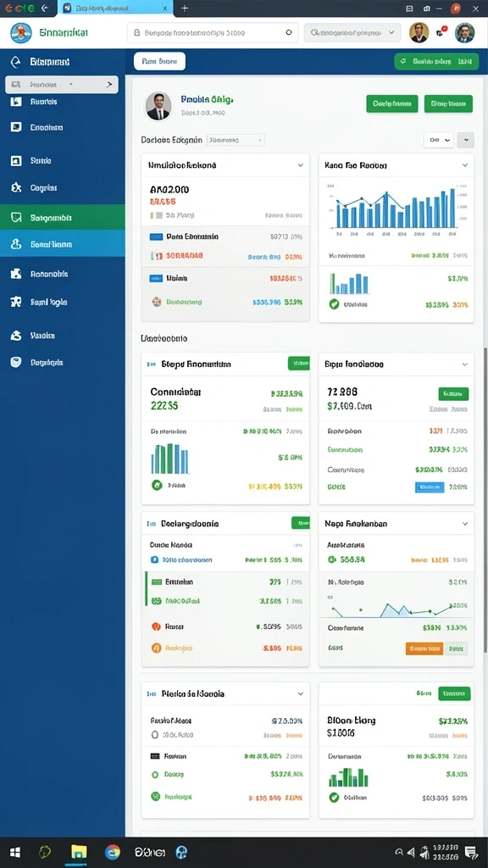Screen dimensions: 488x868
Task: Click the shield icon on the green sidebar item
Action: 16,218
